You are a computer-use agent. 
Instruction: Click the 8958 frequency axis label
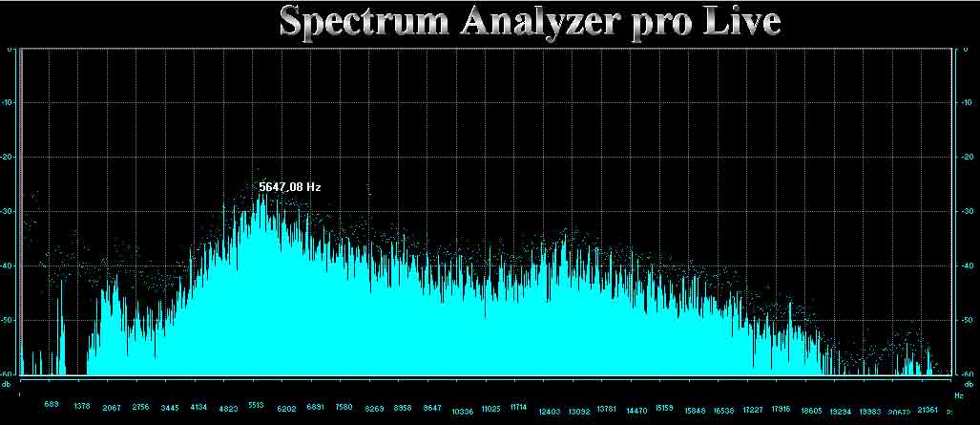tap(403, 408)
